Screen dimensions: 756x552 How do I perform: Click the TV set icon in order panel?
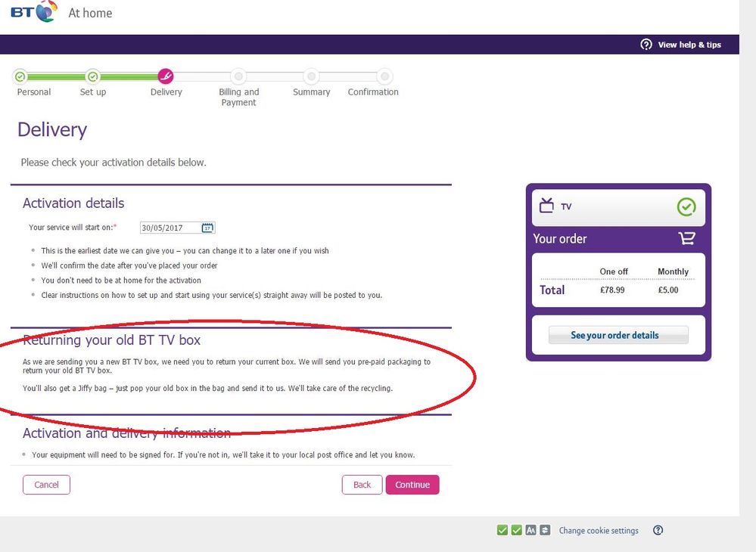[546, 206]
